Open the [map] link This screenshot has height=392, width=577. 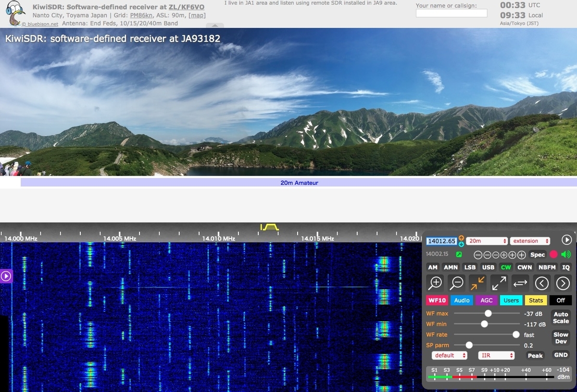197,15
